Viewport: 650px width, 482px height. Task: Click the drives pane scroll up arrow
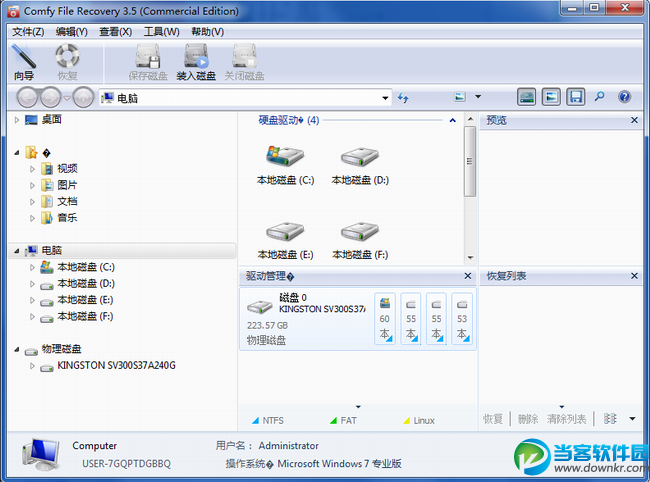pyautogui.click(x=470, y=119)
